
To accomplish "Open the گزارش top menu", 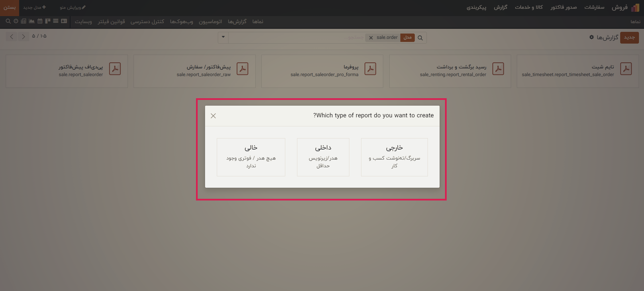I will (x=500, y=7).
